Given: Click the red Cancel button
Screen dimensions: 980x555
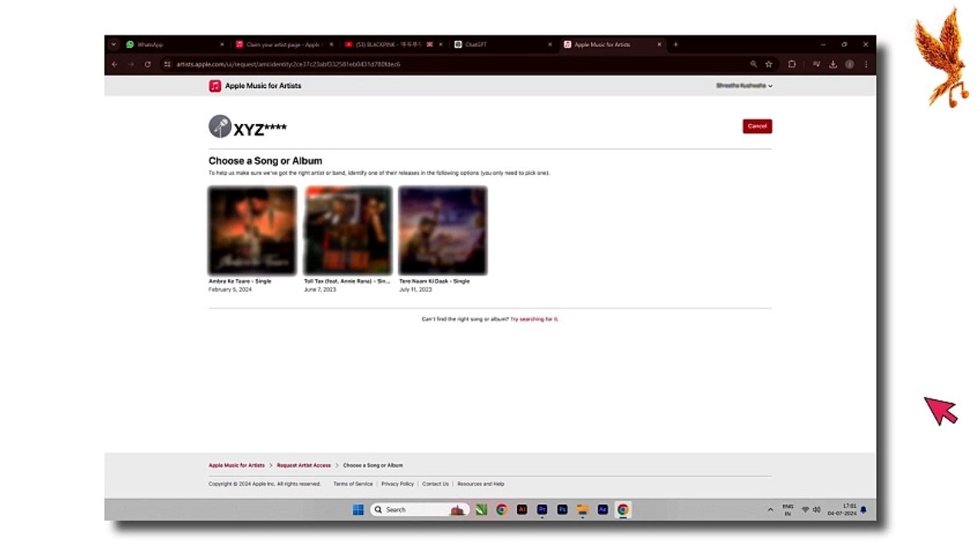Looking at the screenshot, I should [x=757, y=126].
